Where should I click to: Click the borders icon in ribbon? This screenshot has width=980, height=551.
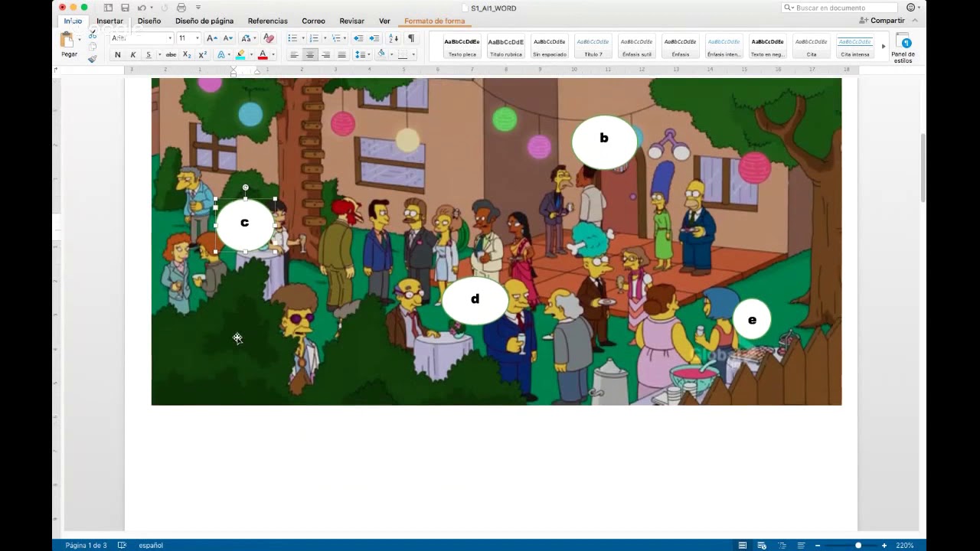click(x=403, y=55)
